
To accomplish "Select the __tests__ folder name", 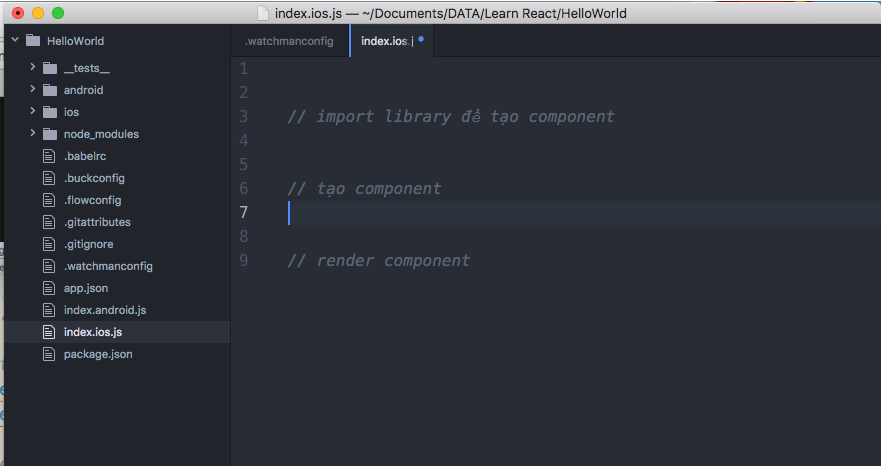I will click(87, 68).
